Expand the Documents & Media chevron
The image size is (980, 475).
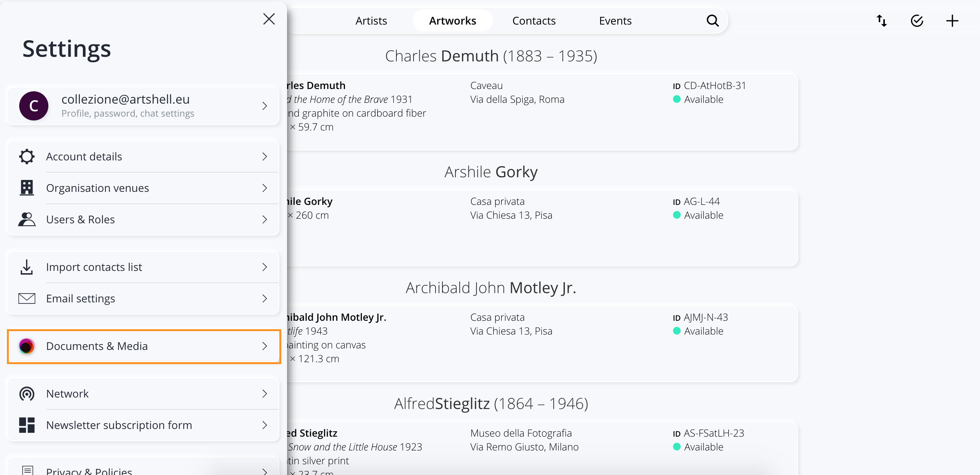click(x=265, y=346)
